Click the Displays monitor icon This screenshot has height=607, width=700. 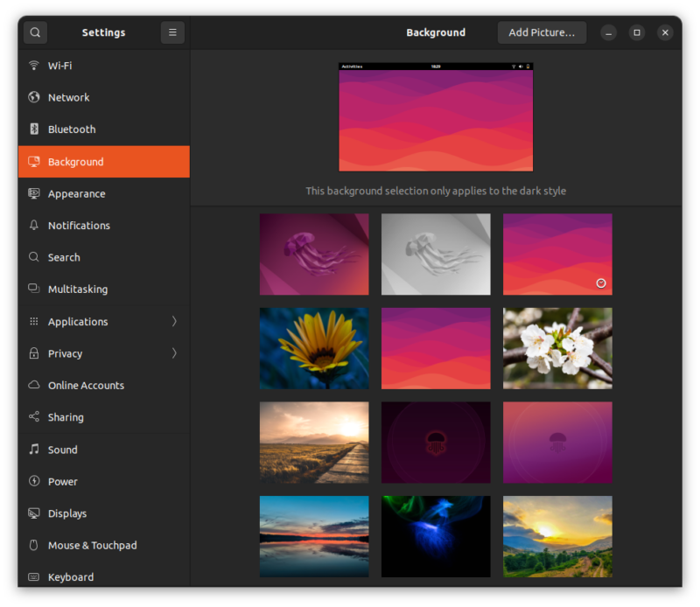tap(34, 513)
